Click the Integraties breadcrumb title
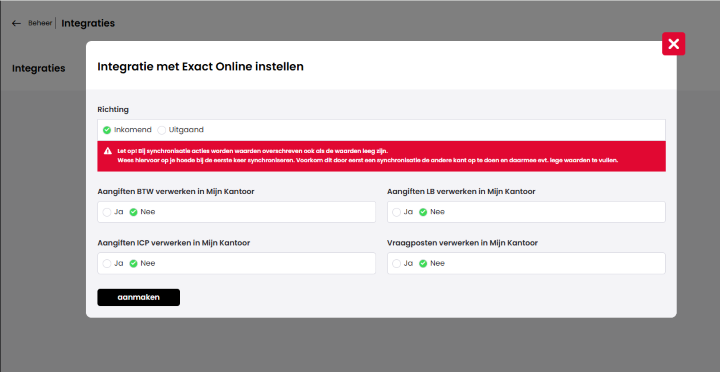Viewport: 720px width, 372px height. (88, 23)
